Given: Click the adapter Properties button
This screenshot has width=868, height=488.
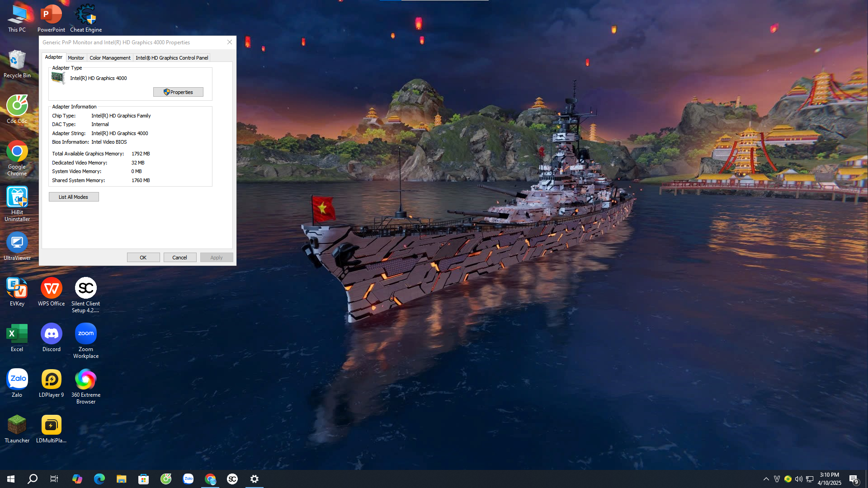Looking at the screenshot, I should (x=178, y=92).
